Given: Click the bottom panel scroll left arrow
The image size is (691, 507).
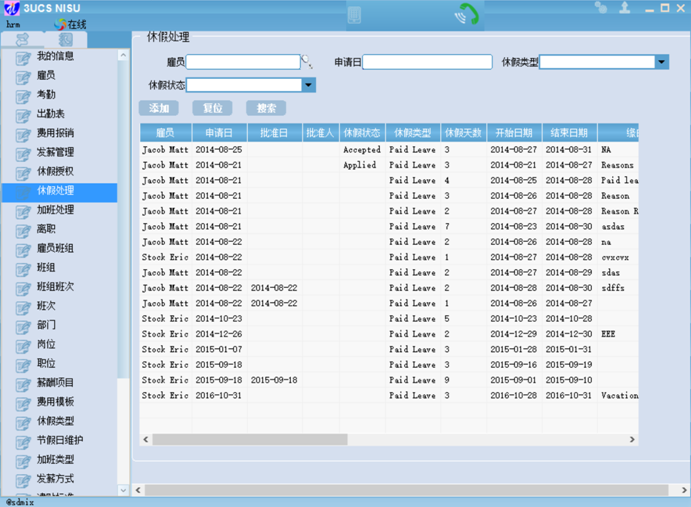Looking at the screenshot, I should [x=138, y=490].
